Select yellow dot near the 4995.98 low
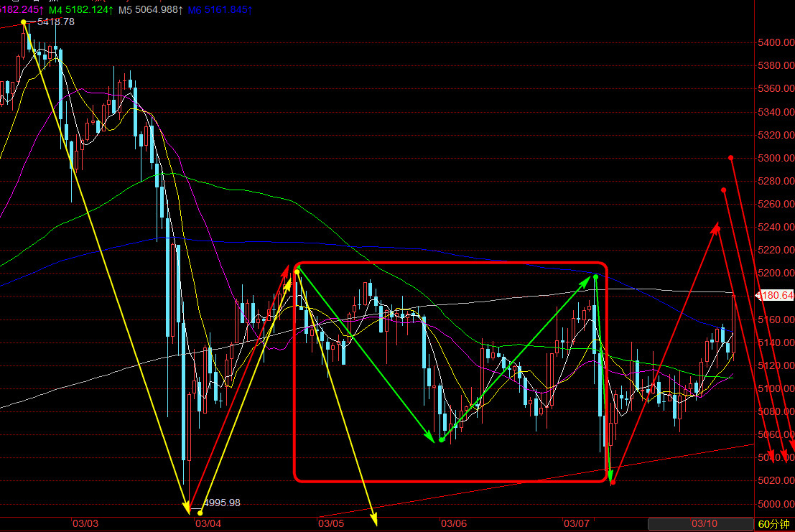 [x=200, y=512]
